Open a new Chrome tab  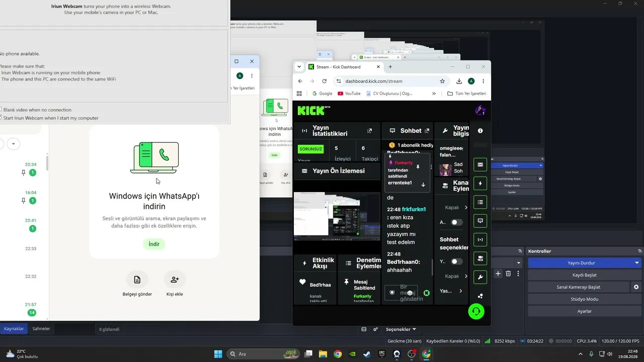point(390,67)
